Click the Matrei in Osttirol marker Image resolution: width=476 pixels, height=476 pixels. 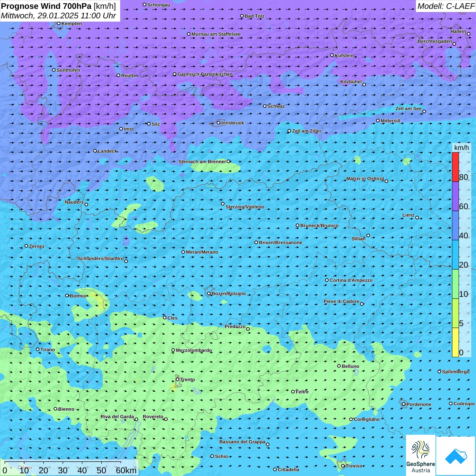pos(386,181)
